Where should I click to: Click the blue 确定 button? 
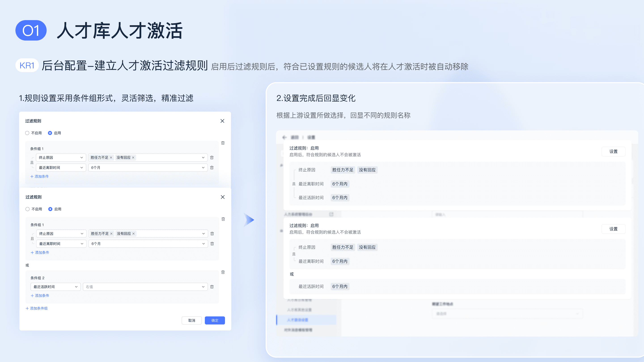[214, 320]
